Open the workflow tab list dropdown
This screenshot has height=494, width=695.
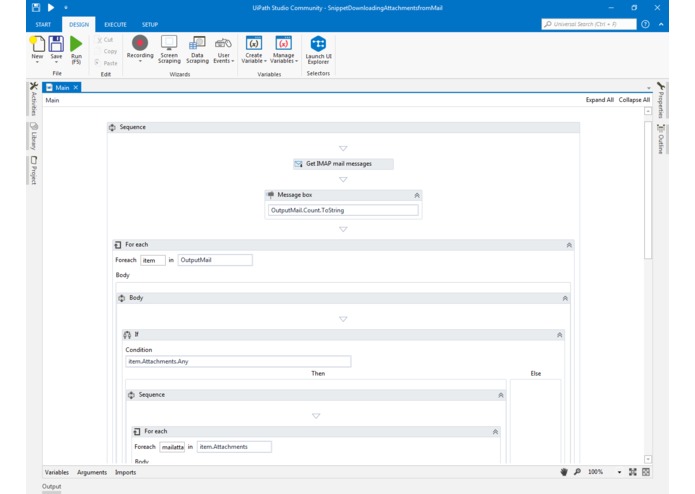click(648, 88)
